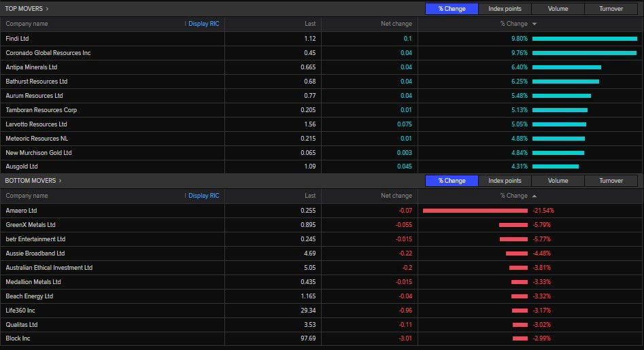Sort Bottom Movers by Net change column

point(396,196)
